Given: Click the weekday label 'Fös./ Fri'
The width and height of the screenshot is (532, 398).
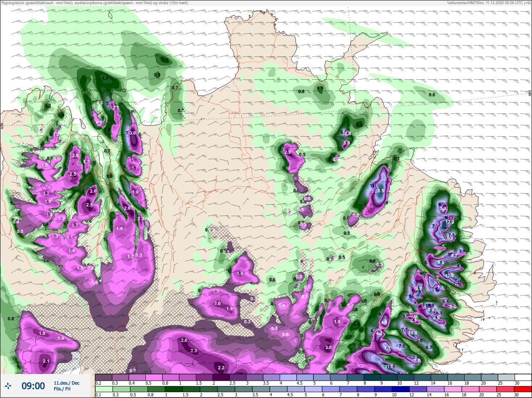Looking at the screenshot, I should [x=62, y=389].
